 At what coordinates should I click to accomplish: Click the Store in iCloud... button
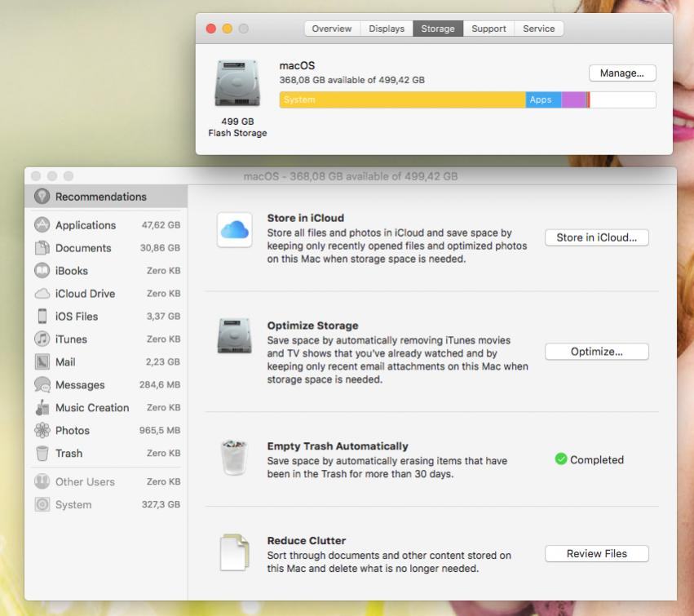click(597, 237)
